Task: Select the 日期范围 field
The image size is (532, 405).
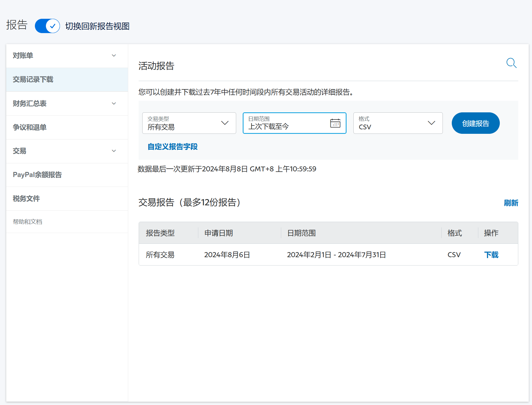Action: 294,123
